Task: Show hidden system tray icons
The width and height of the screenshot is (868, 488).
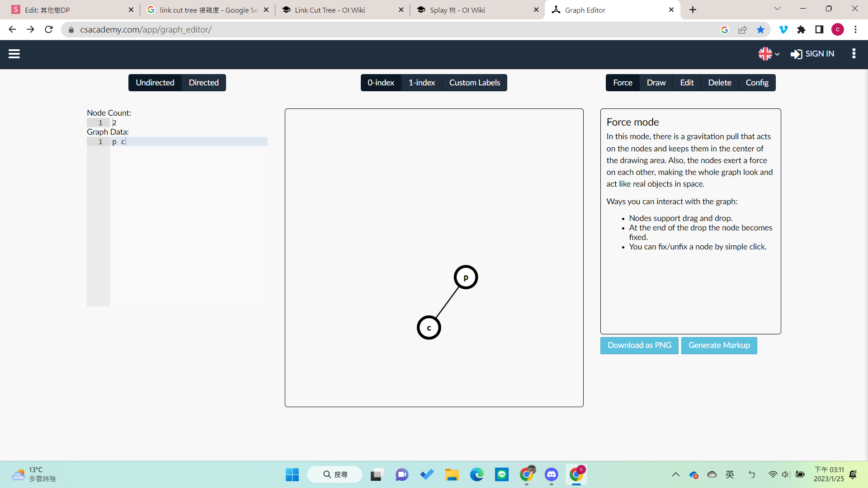Action: [x=675, y=474]
